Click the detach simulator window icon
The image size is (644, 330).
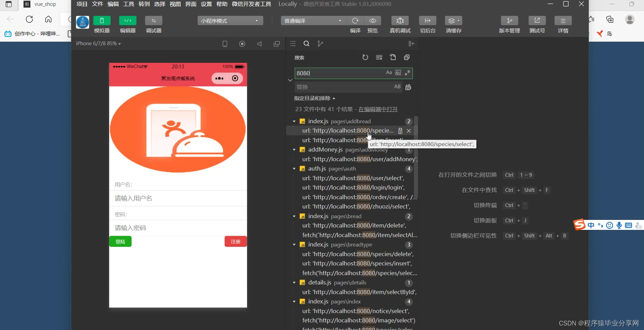[277, 44]
